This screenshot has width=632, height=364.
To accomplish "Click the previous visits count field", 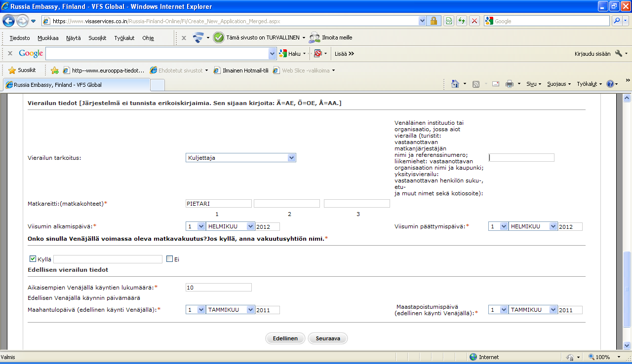I will coord(218,287).
